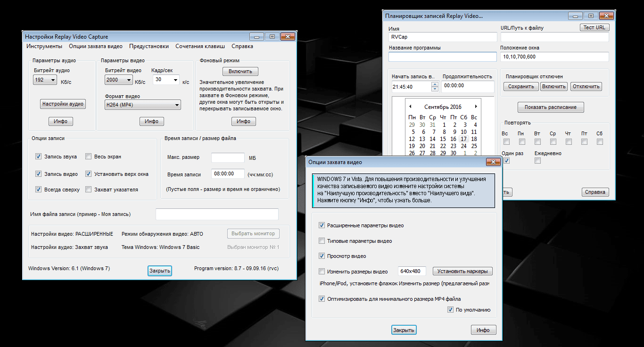Expand the frames per second dropdown
The image size is (644, 347).
166,80
